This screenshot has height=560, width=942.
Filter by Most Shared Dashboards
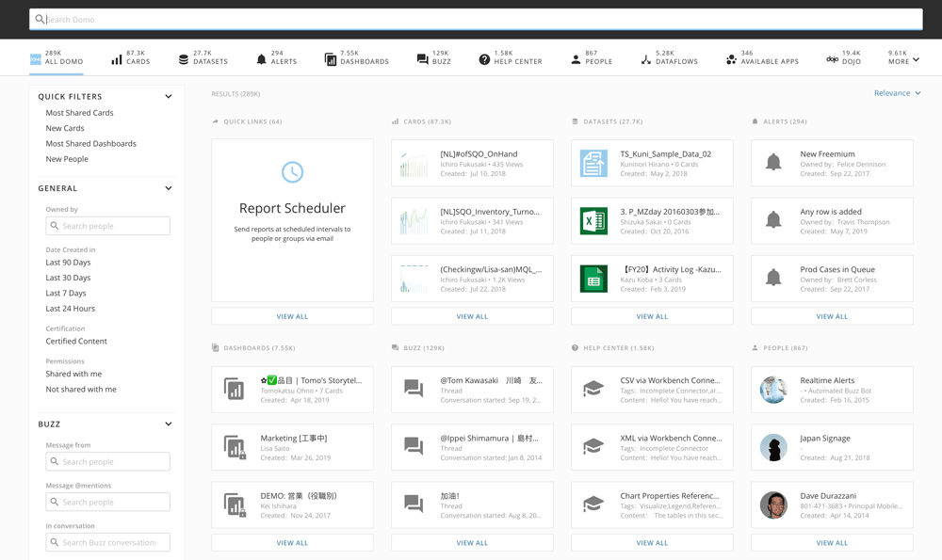[x=90, y=143]
